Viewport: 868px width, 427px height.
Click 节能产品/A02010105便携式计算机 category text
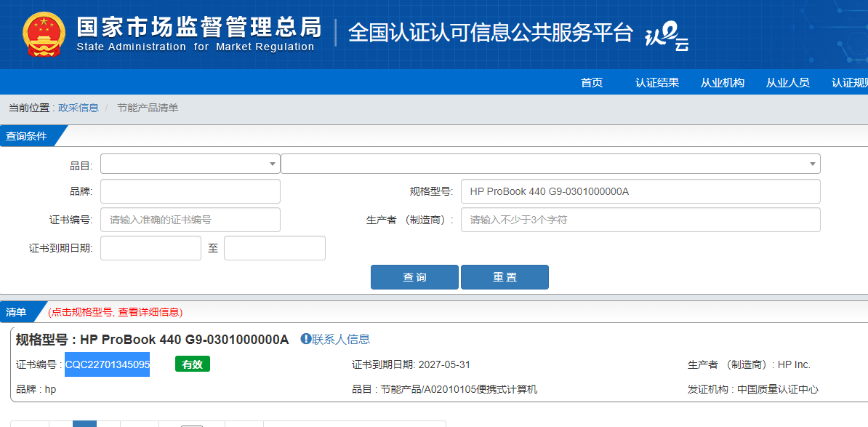pos(459,389)
